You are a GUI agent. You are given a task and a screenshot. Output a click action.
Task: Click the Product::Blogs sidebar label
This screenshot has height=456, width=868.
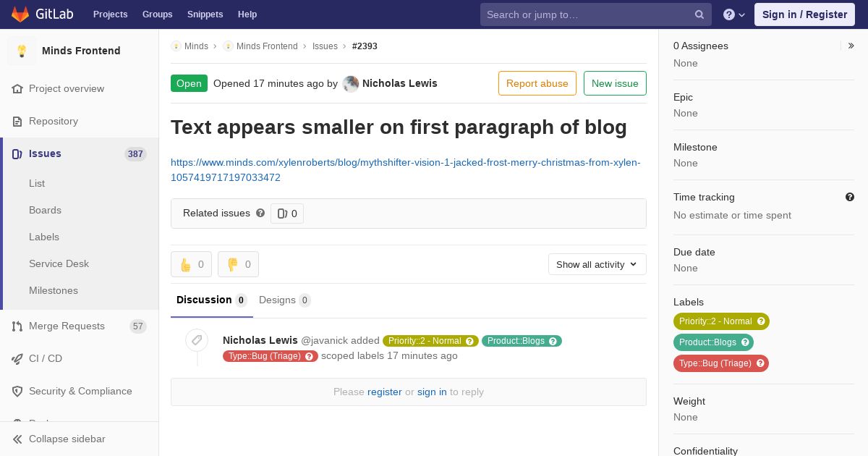click(707, 342)
